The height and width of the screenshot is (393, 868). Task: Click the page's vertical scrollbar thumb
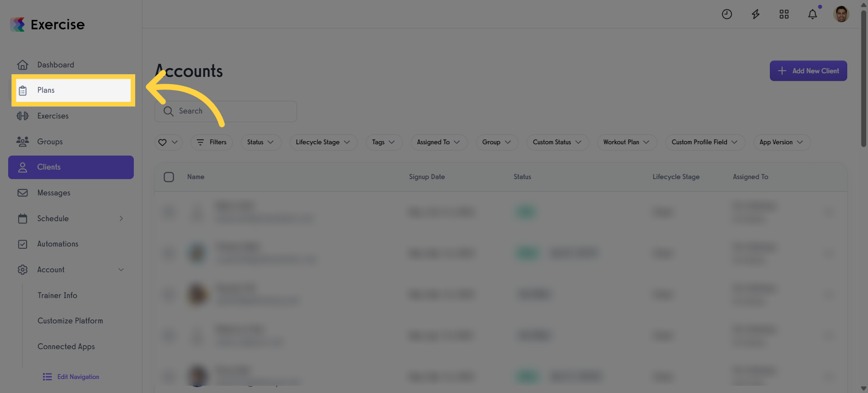863,77
